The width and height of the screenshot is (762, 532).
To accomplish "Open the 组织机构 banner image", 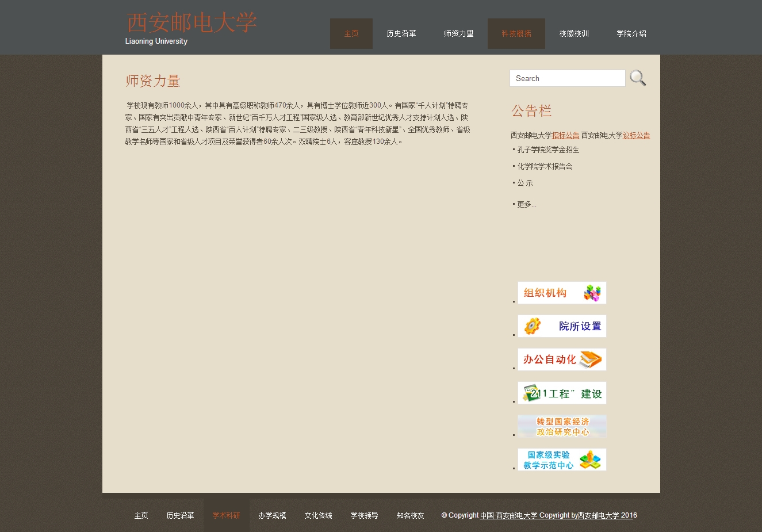I will coord(562,293).
